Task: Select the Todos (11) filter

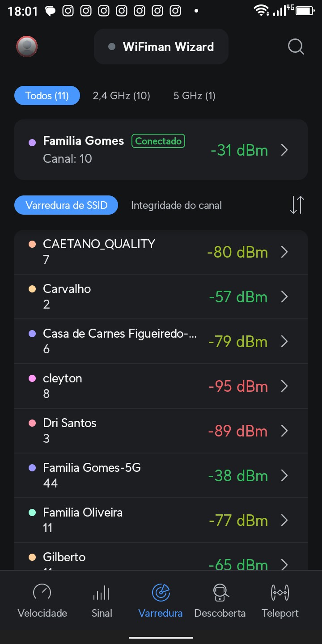Action: coord(47,96)
